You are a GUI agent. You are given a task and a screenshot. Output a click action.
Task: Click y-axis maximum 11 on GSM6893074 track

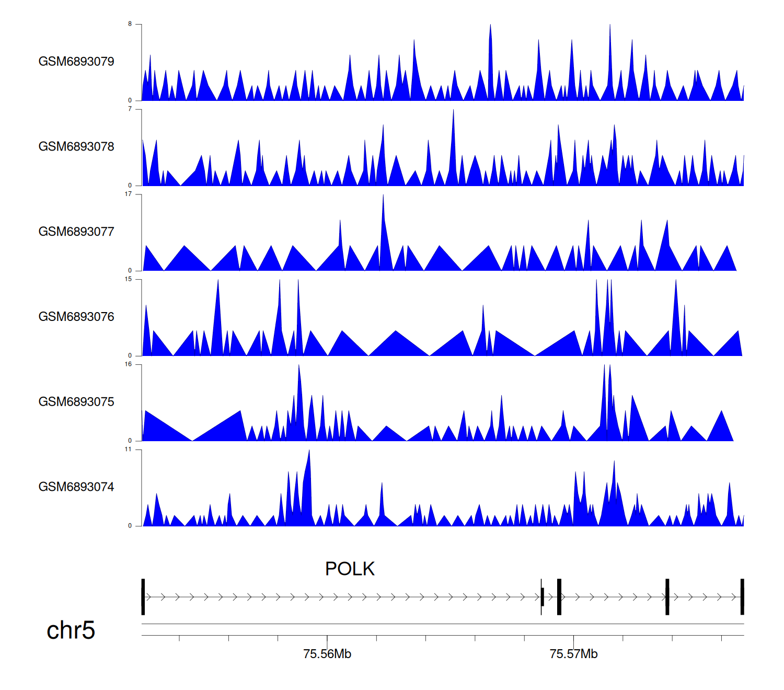(128, 450)
